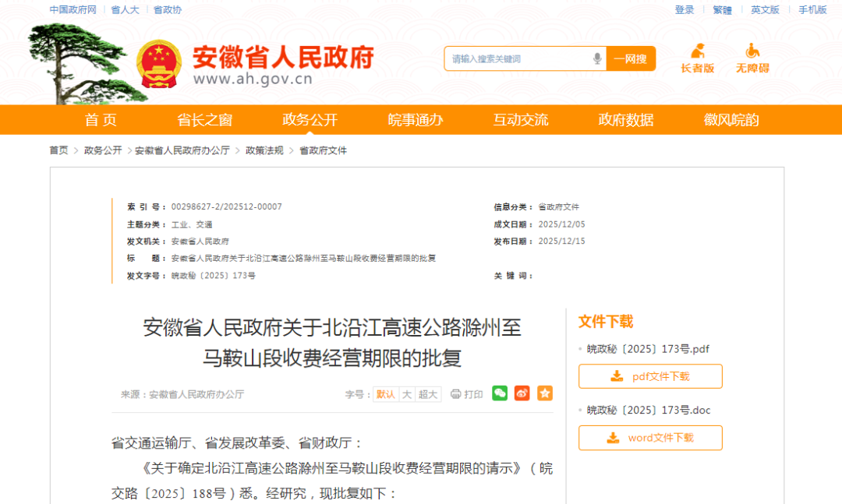
Task: Open 政策法规 in the breadcrumb
Action: pyautogui.click(x=264, y=150)
